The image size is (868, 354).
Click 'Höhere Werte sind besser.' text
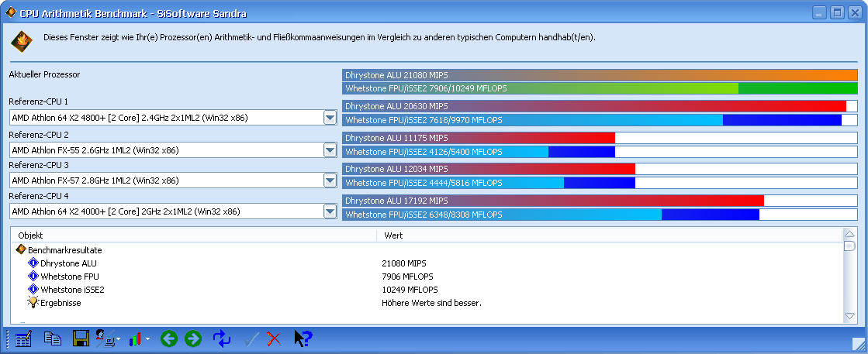coord(431,303)
